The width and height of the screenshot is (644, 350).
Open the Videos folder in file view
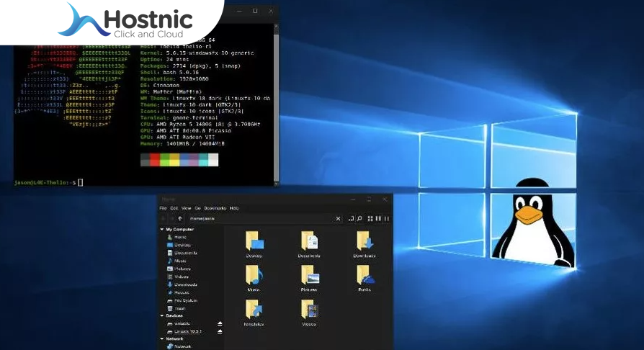pos(309,310)
